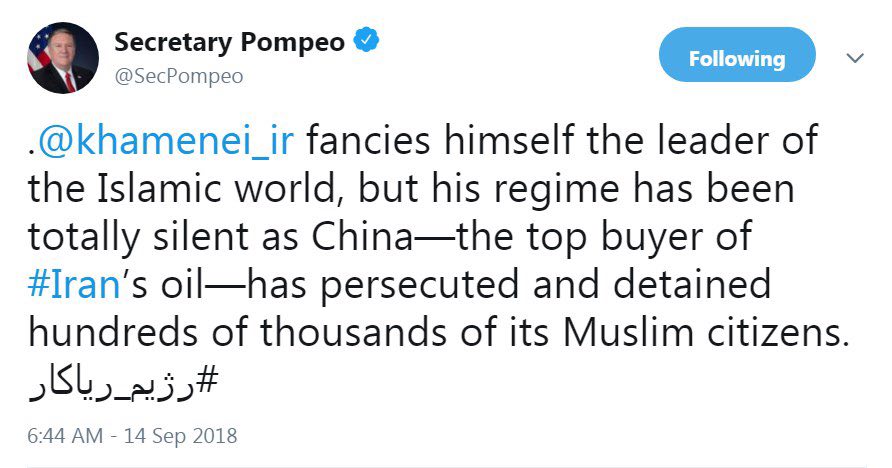Open Secretary Pompeo's profile picture
The height and width of the screenshot is (468, 892).
[63, 59]
